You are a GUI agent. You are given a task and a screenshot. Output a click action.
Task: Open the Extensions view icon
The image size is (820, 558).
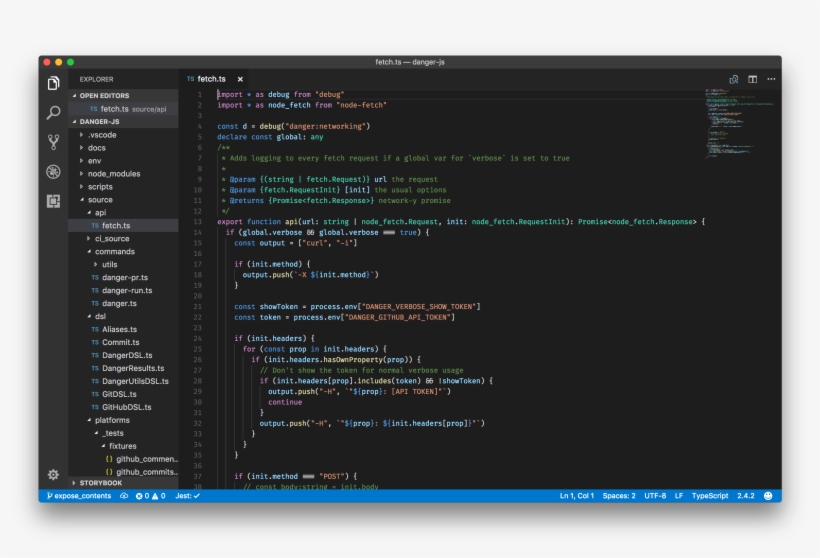pyautogui.click(x=54, y=201)
